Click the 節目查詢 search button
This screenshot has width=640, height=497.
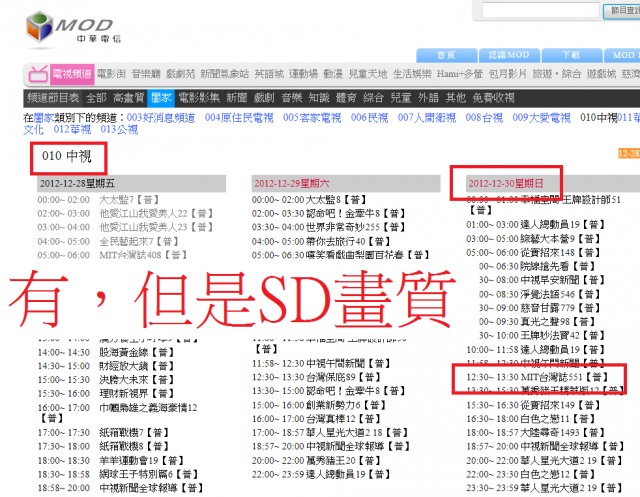[x=623, y=11]
